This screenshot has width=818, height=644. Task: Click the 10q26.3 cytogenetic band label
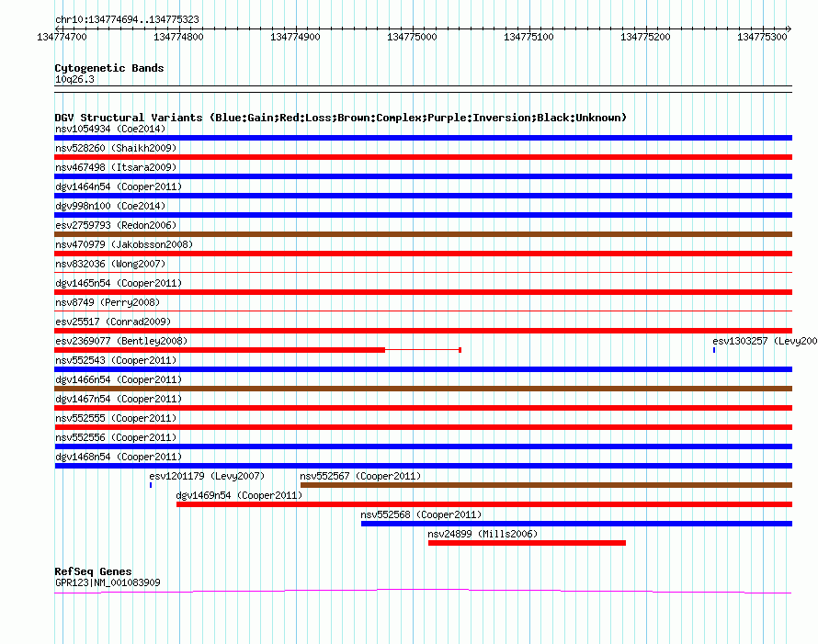click(74, 79)
